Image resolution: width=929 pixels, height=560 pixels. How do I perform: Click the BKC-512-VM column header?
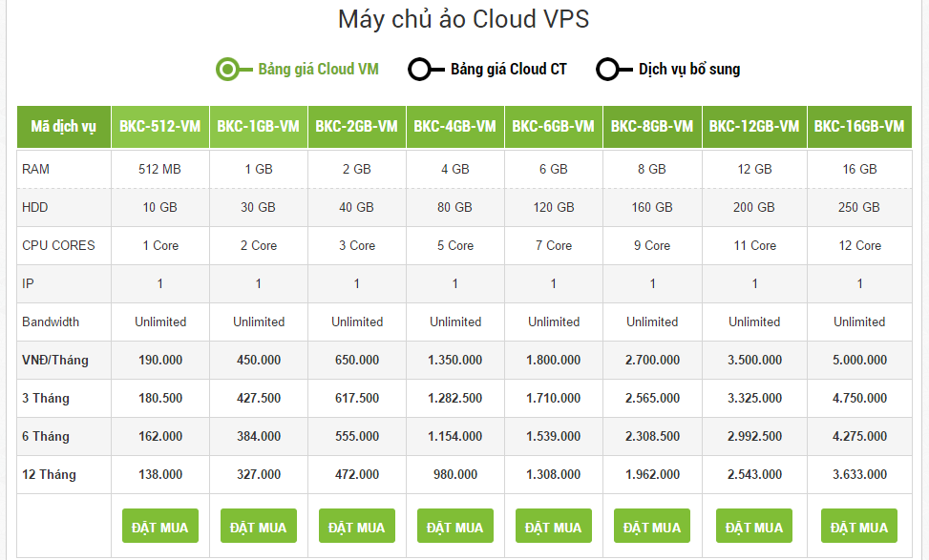pyautogui.click(x=160, y=127)
